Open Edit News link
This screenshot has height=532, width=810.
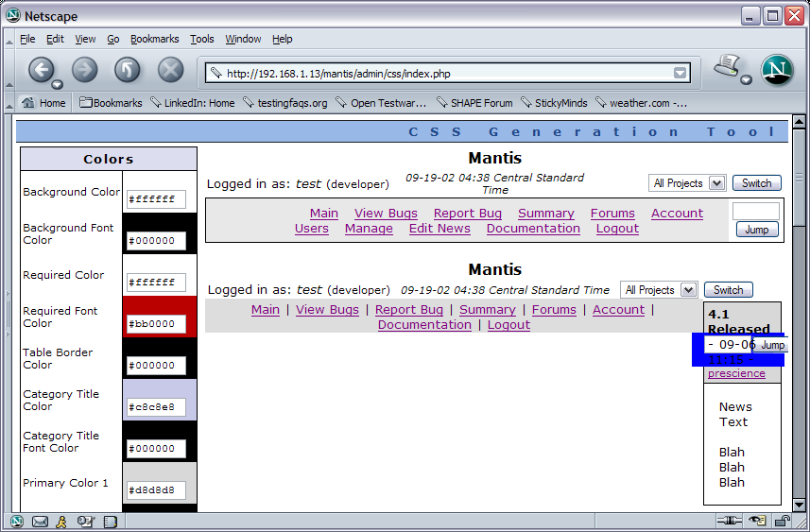[439, 229]
